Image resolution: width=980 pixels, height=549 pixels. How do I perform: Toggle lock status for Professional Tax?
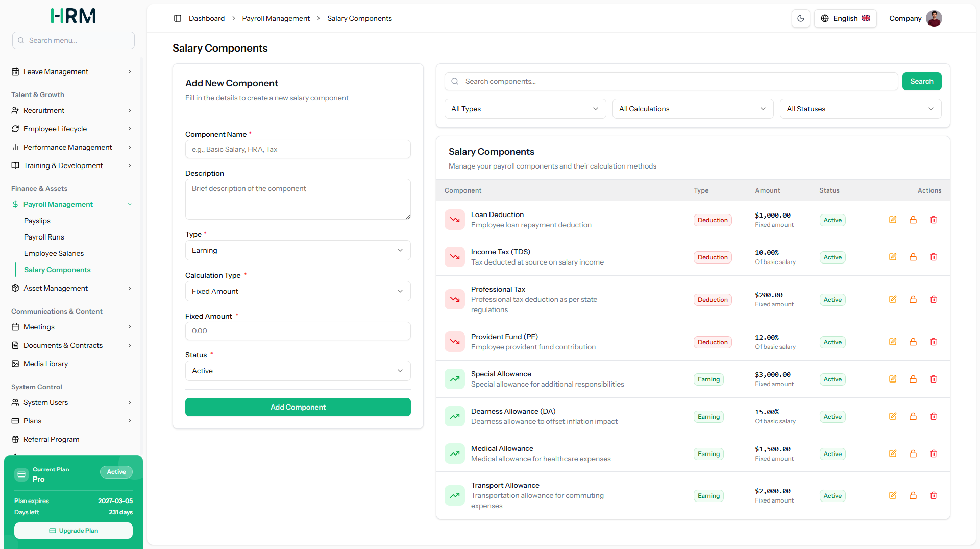913,299
